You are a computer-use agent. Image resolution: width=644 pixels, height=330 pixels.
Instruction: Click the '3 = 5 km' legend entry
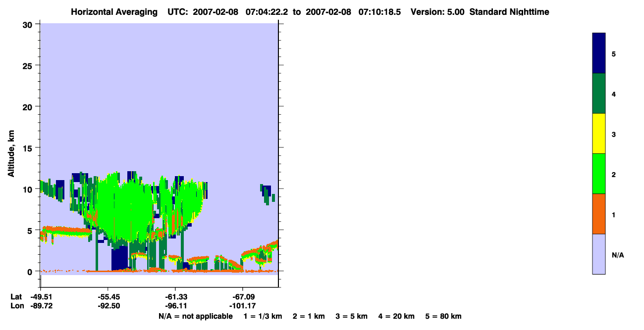[x=352, y=316]
